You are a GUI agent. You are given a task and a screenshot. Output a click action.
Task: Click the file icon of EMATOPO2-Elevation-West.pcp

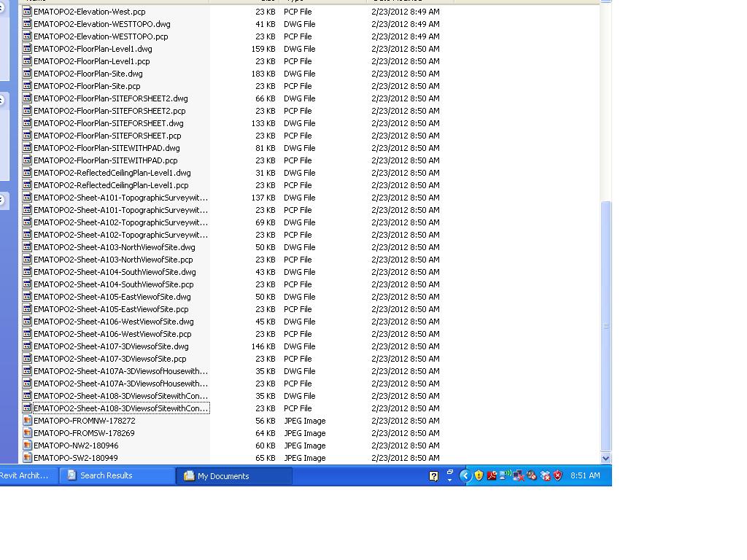[27, 12]
